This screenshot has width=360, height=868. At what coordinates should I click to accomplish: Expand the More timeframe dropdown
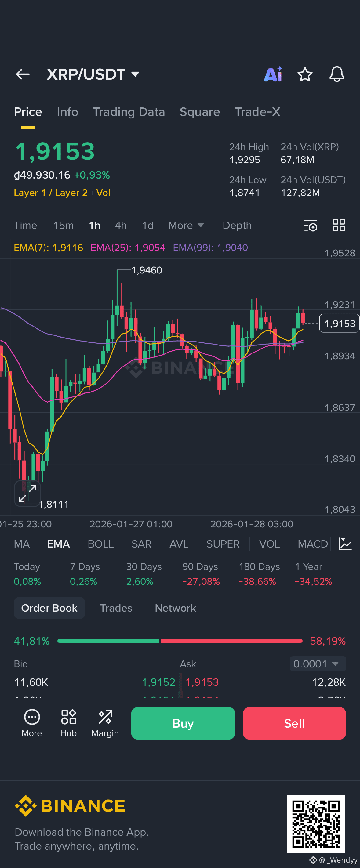coord(186,225)
